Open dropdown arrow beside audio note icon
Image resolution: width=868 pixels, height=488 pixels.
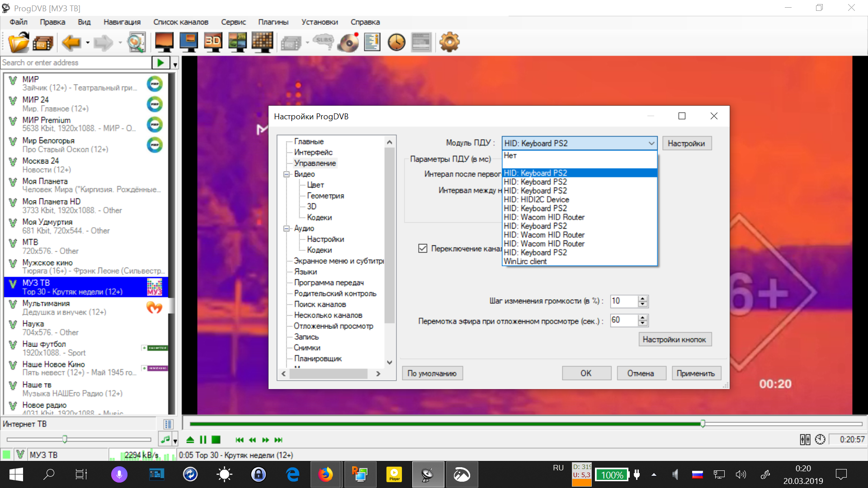tap(175, 440)
